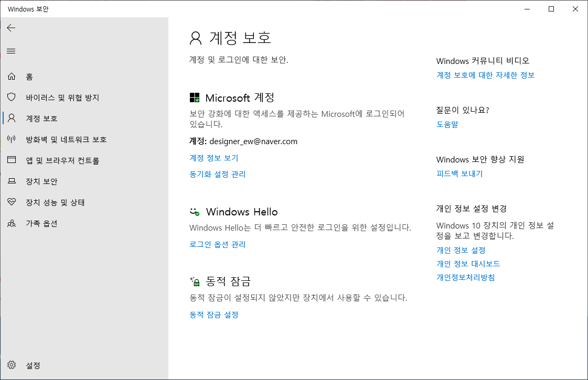
Task: Open the hamburger navigation menu
Action: coord(11,51)
